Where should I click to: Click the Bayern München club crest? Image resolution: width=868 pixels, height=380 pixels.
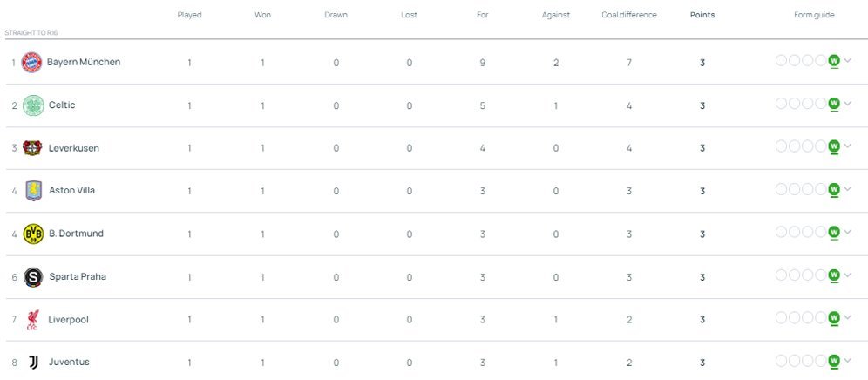pyautogui.click(x=31, y=62)
